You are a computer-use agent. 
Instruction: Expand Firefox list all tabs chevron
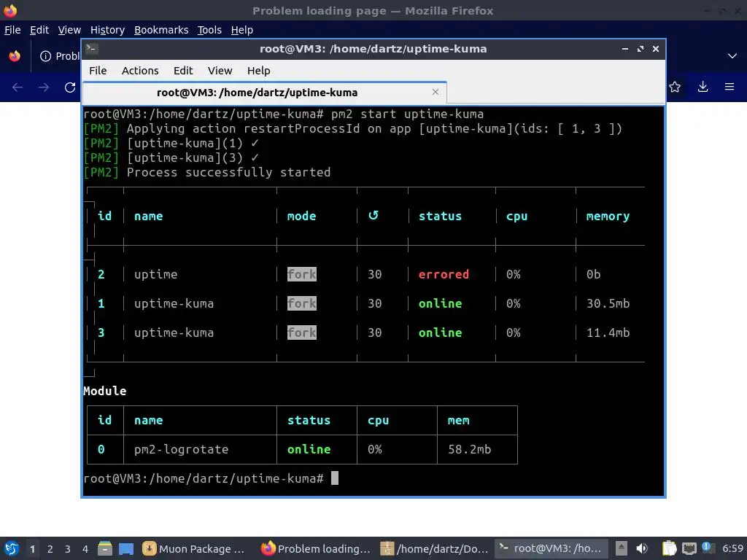click(x=732, y=56)
